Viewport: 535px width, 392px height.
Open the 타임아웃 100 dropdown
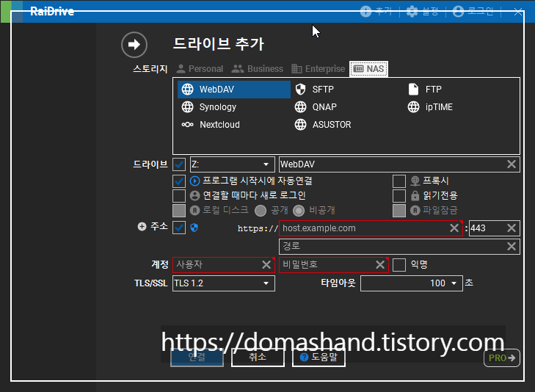point(412,283)
